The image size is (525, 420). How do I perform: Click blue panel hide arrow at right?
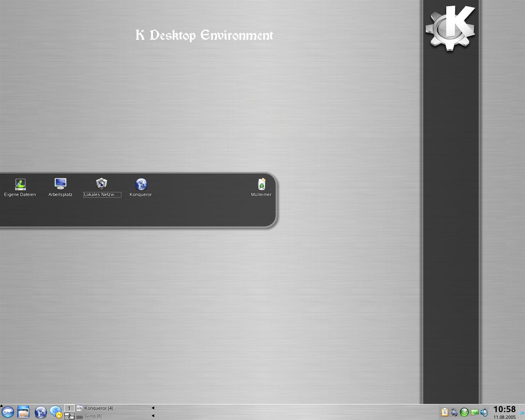point(522,413)
